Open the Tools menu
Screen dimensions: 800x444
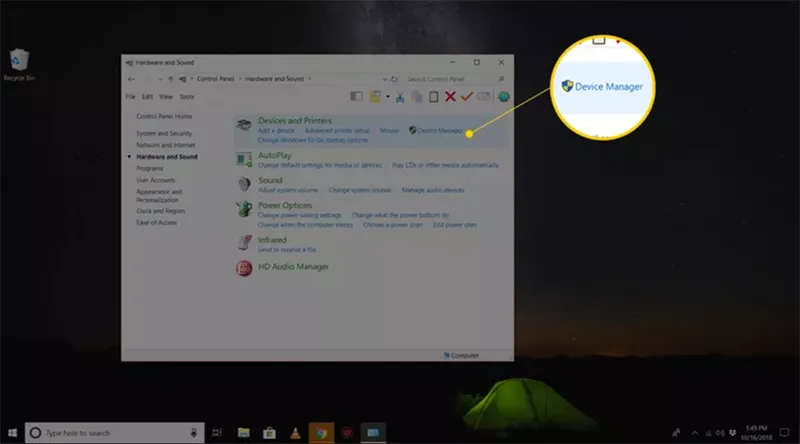point(187,97)
